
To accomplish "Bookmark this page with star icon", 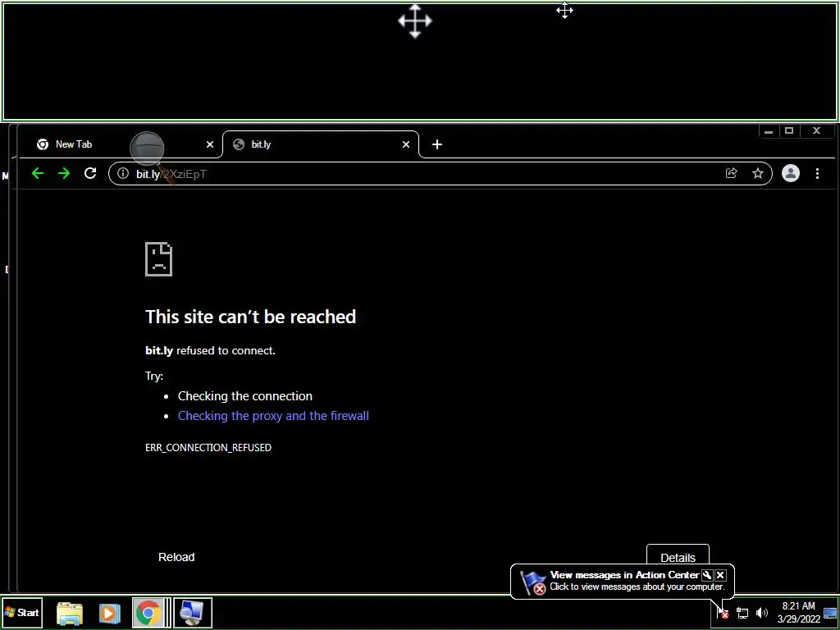I will pos(757,173).
